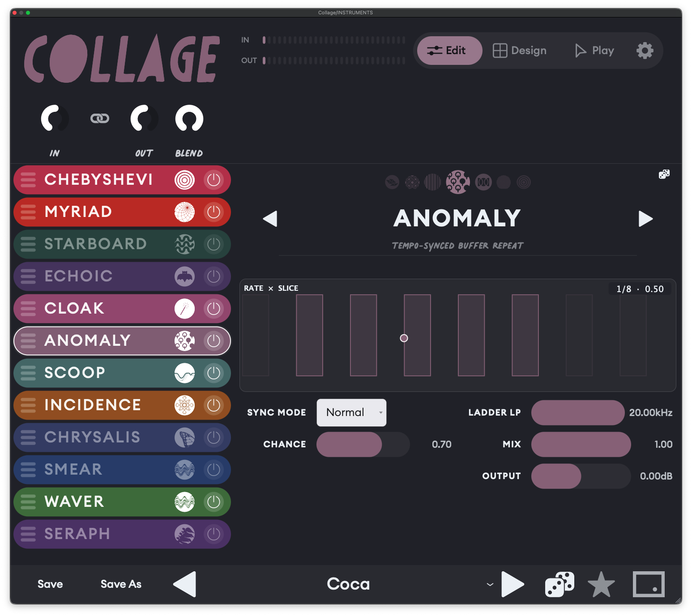The width and height of the screenshot is (692, 616).
Task: Click the Chrysalis butterfly icon
Action: pyautogui.click(x=184, y=438)
